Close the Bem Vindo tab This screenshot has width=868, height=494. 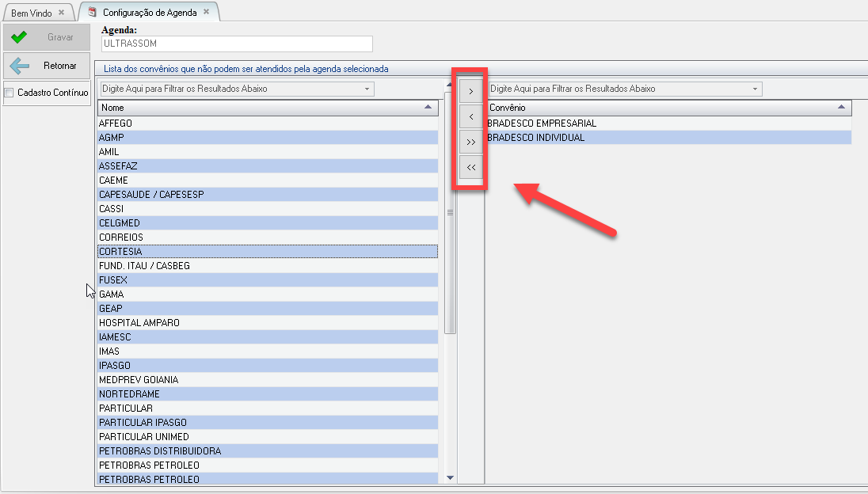tap(62, 13)
